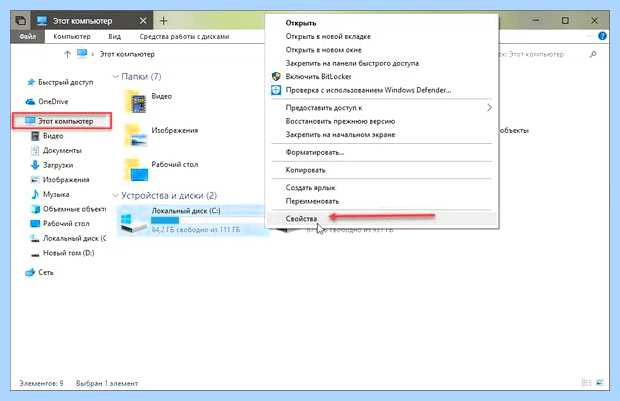Select Этот компьютер in the navigation pane
Viewport: 620px width, 401px height.
tap(62, 121)
